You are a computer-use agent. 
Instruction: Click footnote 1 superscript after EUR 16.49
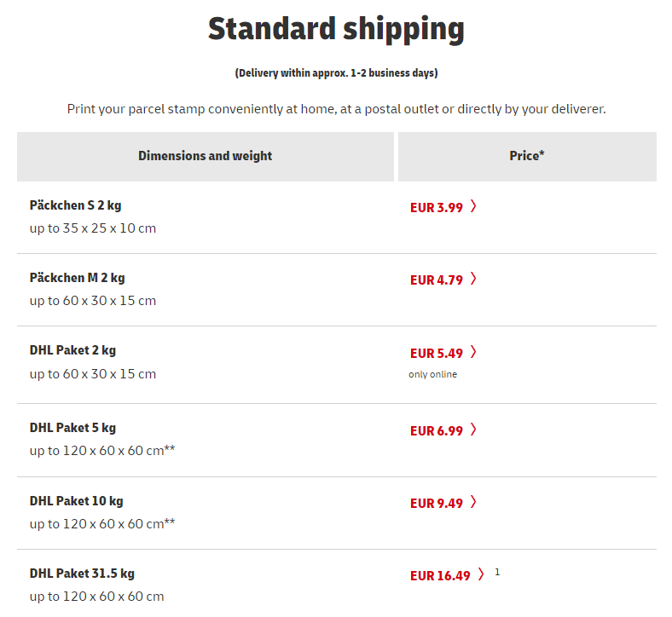(497, 572)
